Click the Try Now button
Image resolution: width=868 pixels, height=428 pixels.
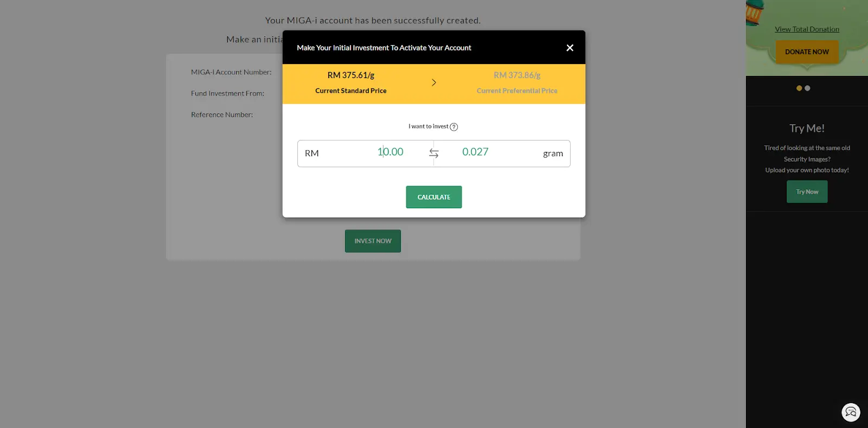807,191
